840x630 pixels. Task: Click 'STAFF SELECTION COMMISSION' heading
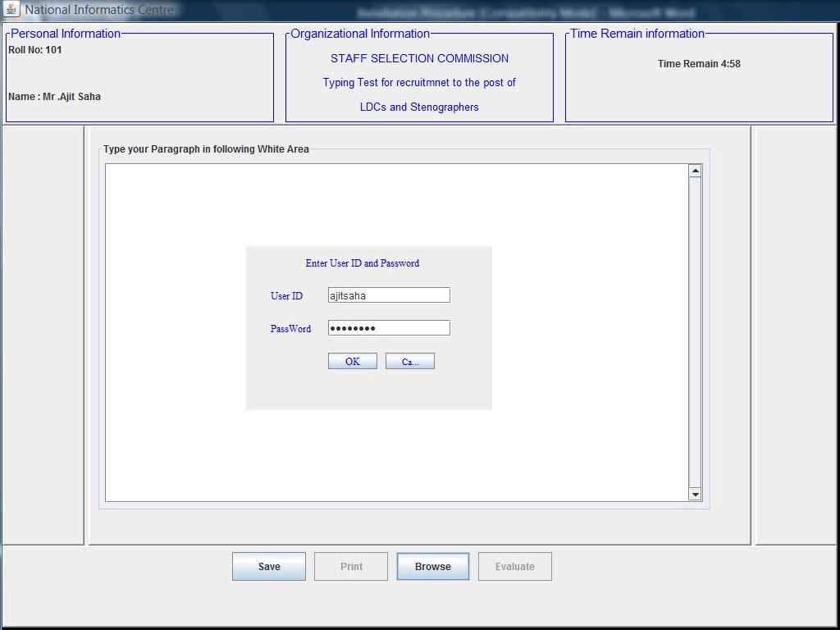point(419,58)
